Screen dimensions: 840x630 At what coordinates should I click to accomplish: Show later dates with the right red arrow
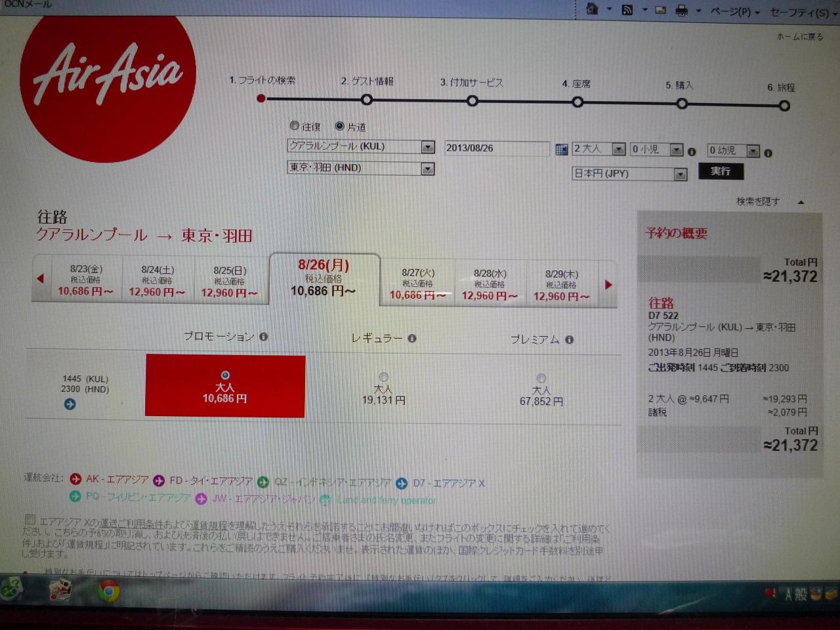pos(608,284)
